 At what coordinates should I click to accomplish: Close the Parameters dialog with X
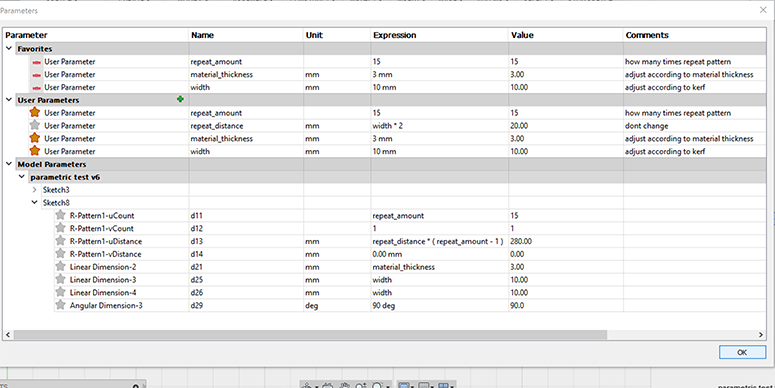(x=763, y=10)
